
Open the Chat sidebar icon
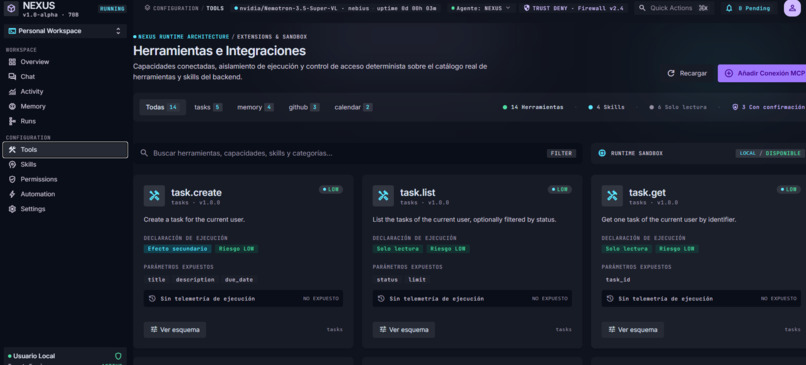pyautogui.click(x=12, y=77)
